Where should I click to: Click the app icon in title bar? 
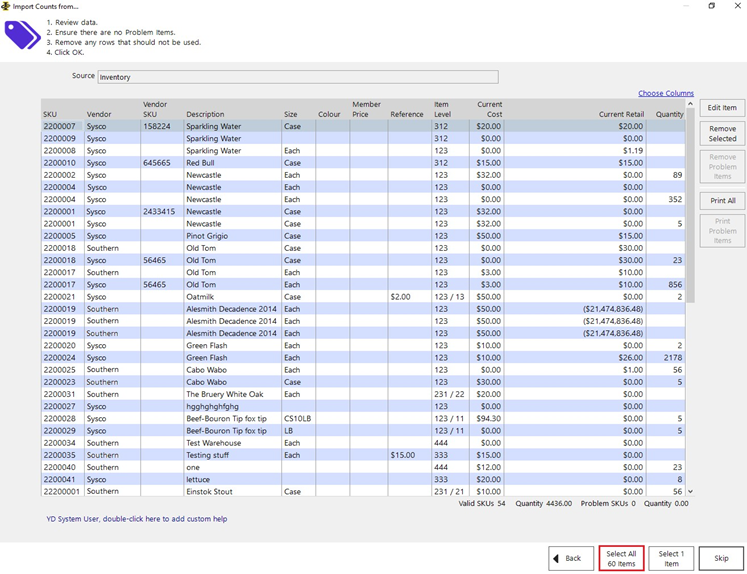coord(6,6)
